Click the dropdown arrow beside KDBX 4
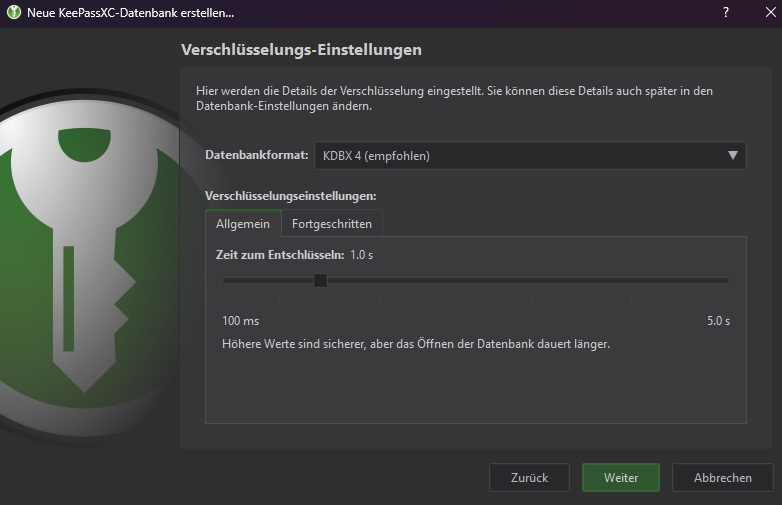The height and width of the screenshot is (505, 782). click(733, 156)
